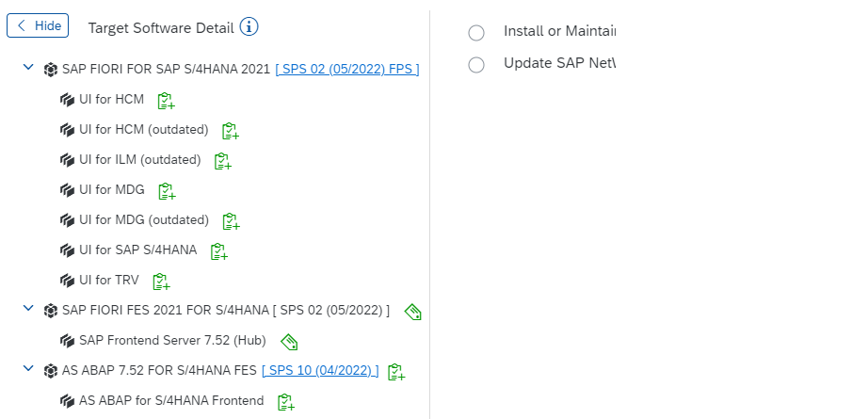Viewport: 868px width, 419px height.
Task: Click the green tag icon beside SAP Frontend Server 7.52 (Hub)
Action: coord(289,342)
